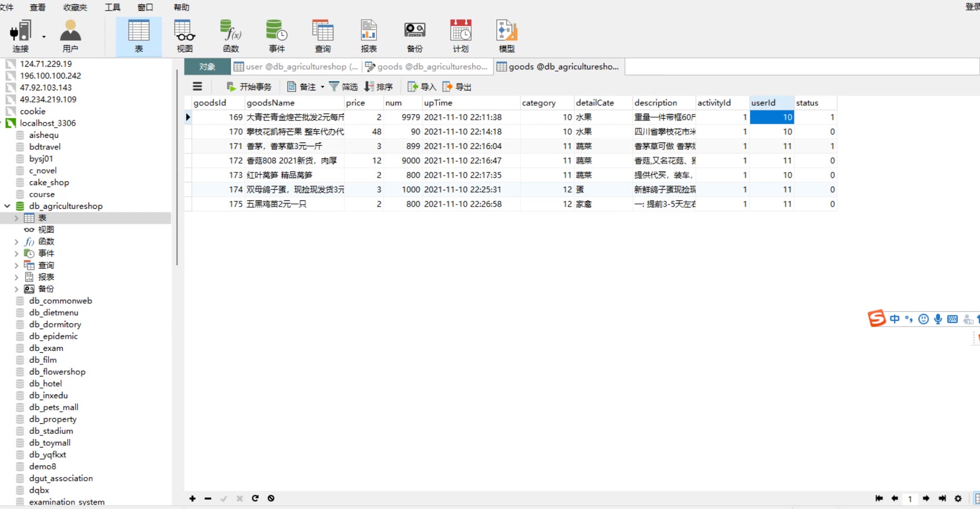Open the 备注 dropdown arrow
The image size is (980, 509).
tap(322, 87)
